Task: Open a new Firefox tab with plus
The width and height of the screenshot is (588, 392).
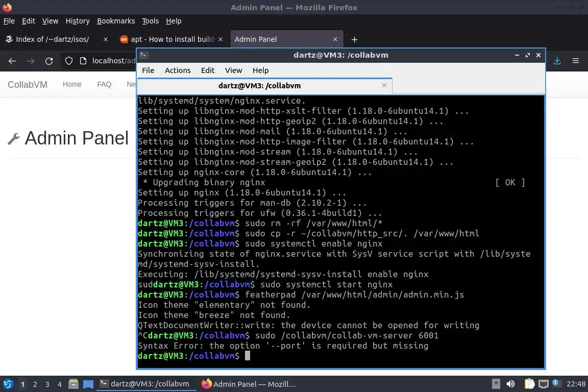Action: [354, 39]
